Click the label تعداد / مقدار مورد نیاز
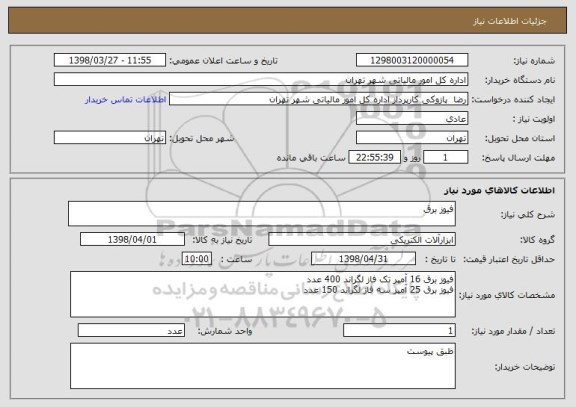 pyautogui.click(x=513, y=331)
